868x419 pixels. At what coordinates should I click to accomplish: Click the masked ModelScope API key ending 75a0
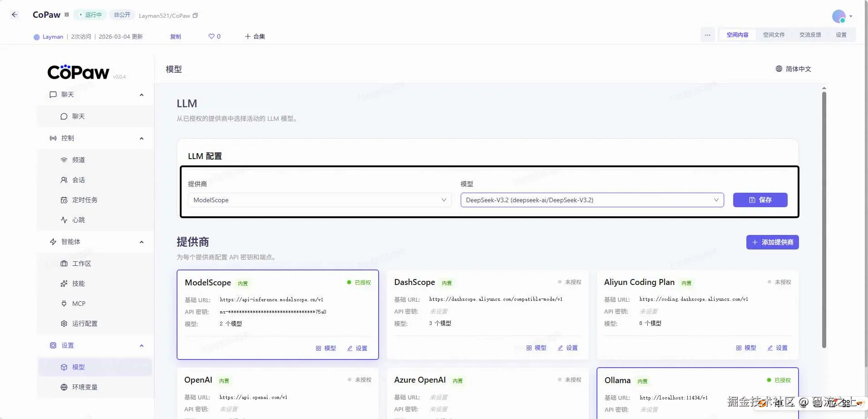tap(273, 312)
